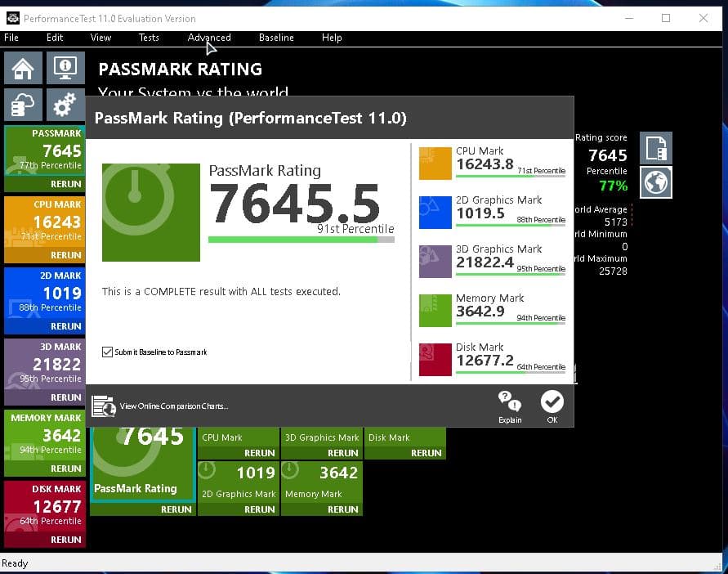
Task: Open the gears settings icon
Action: tap(65, 105)
